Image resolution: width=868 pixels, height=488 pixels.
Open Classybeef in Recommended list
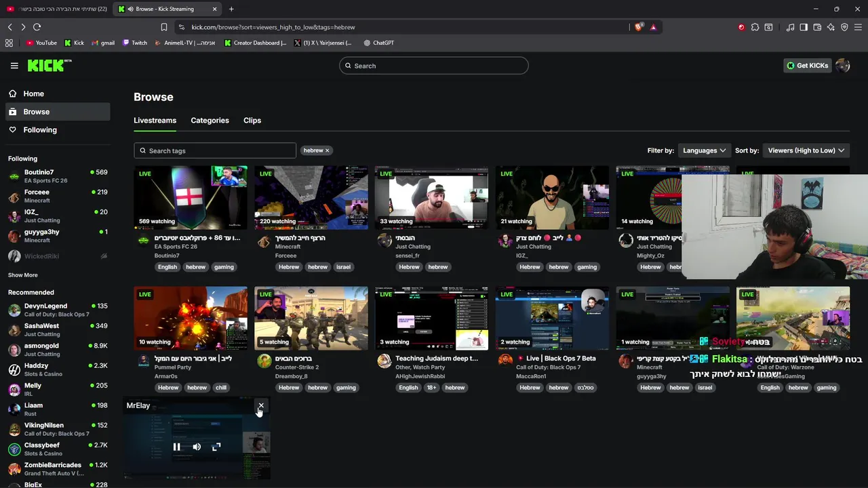[x=58, y=449]
